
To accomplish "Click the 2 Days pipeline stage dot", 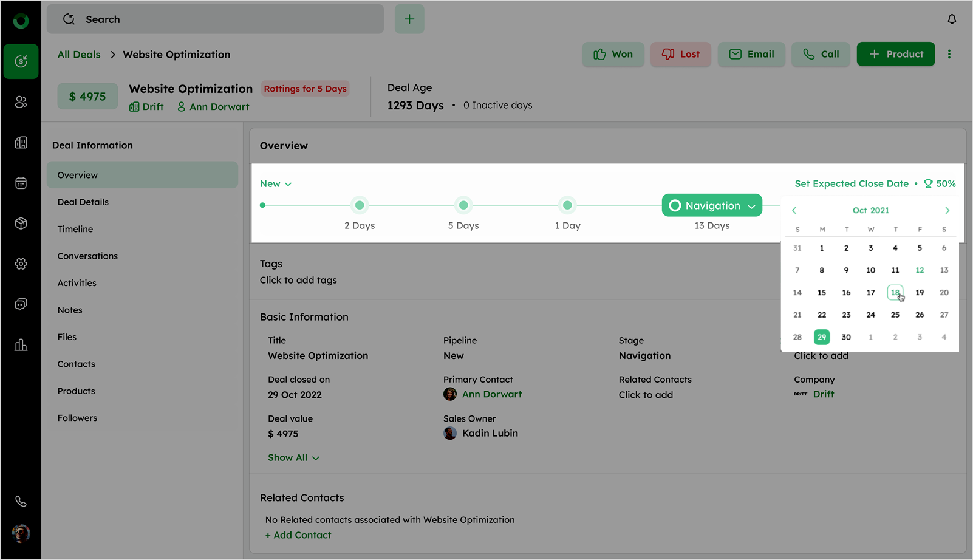I will (x=360, y=205).
